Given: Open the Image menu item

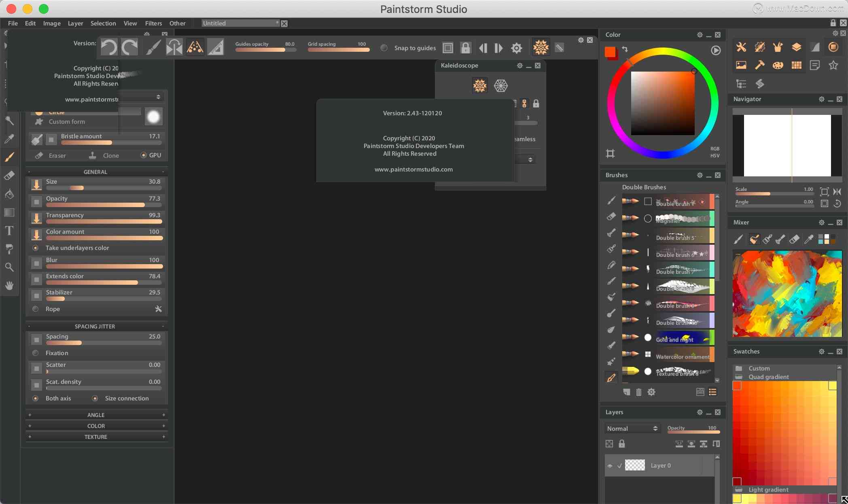Looking at the screenshot, I should (52, 23).
